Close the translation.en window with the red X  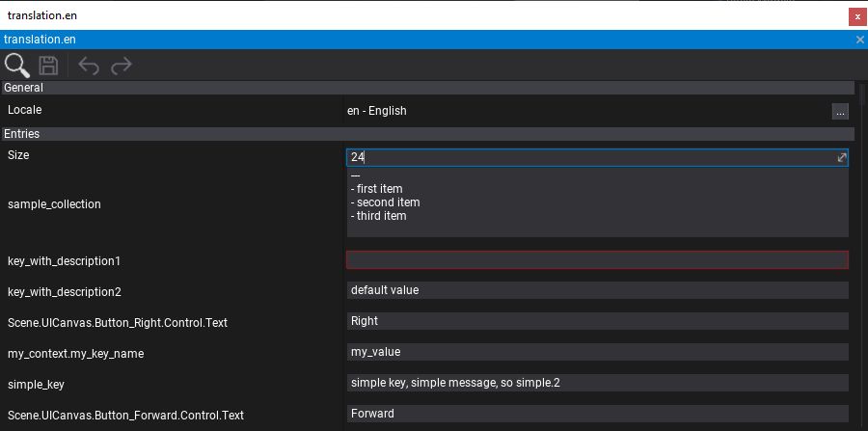857,16
